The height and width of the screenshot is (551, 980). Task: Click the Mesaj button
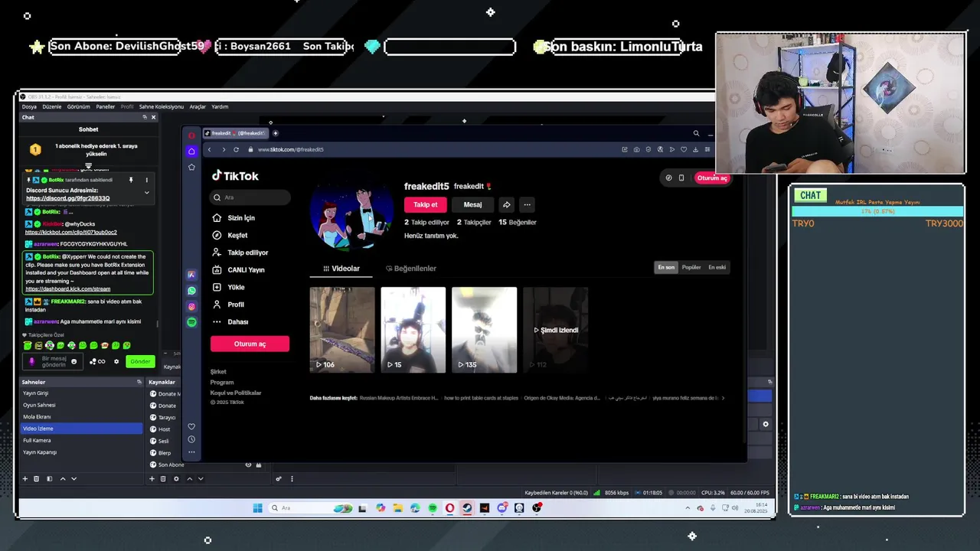(x=472, y=204)
